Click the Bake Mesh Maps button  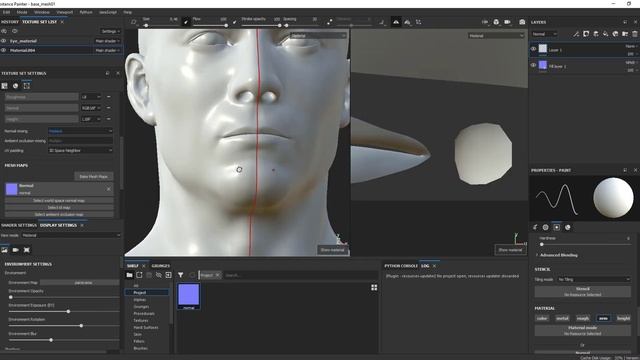[93, 177]
